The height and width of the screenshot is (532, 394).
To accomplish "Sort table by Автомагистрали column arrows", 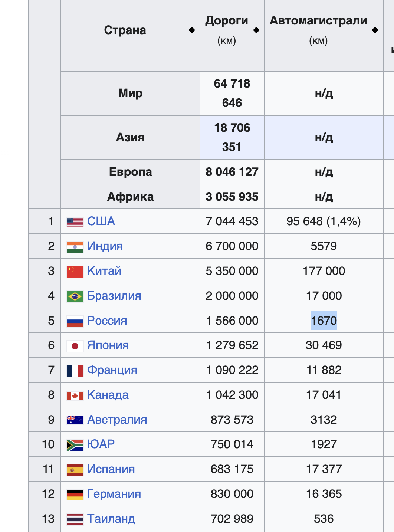I will coord(375,30).
